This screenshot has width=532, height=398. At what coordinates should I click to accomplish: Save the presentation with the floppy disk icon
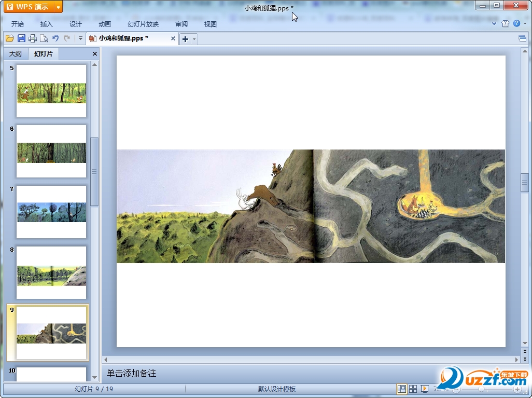click(21, 38)
